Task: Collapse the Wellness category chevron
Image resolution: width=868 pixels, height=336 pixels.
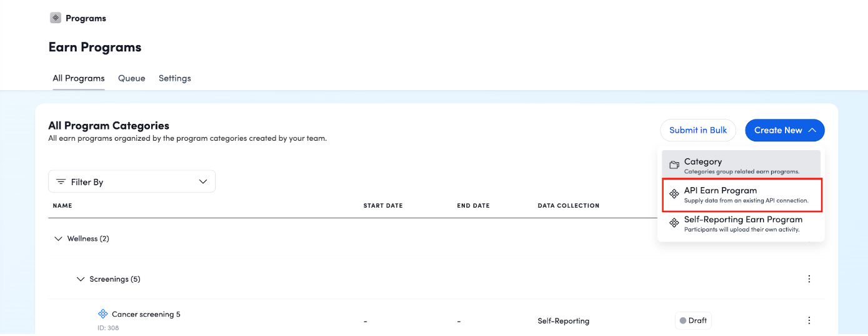Action: [59, 238]
